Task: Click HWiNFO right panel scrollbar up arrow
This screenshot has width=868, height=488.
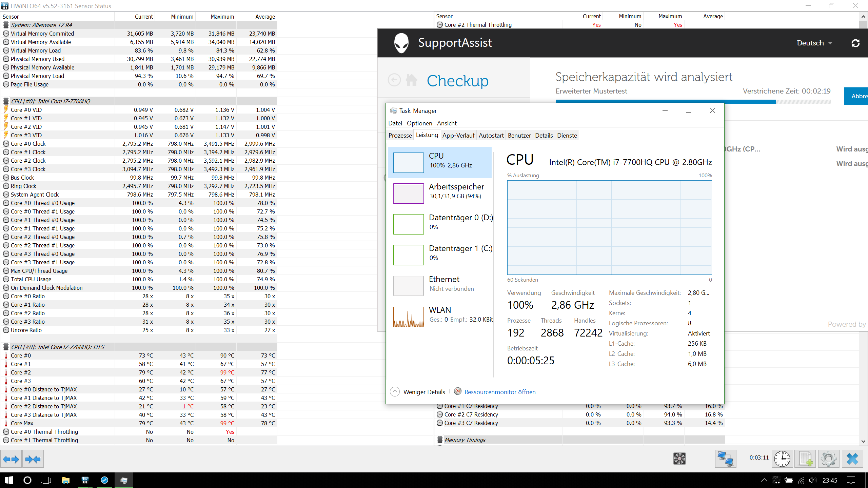Action: pyautogui.click(x=864, y=17)
